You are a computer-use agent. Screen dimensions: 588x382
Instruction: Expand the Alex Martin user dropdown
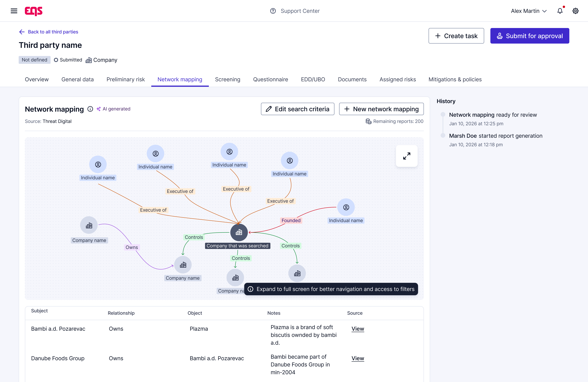[529, 11]
